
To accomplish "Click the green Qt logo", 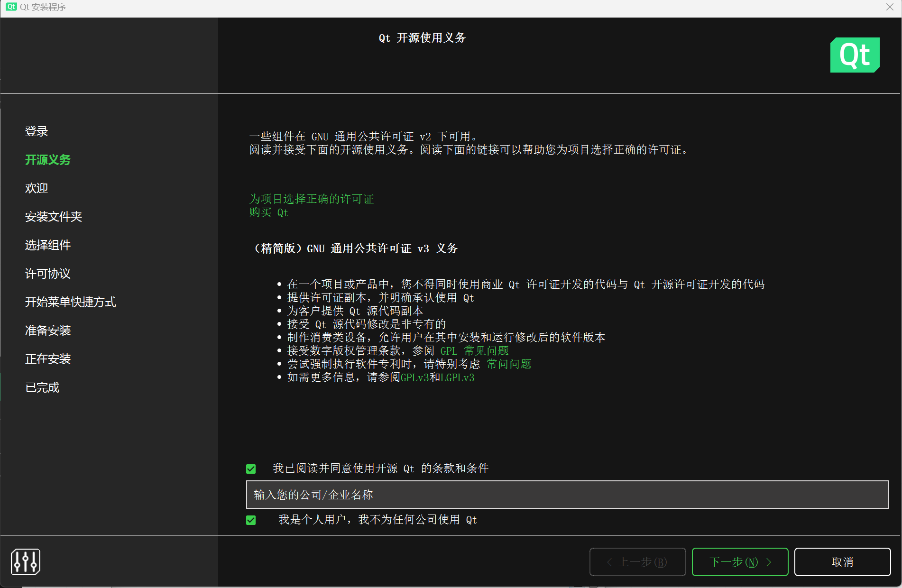I will (855, 55).
